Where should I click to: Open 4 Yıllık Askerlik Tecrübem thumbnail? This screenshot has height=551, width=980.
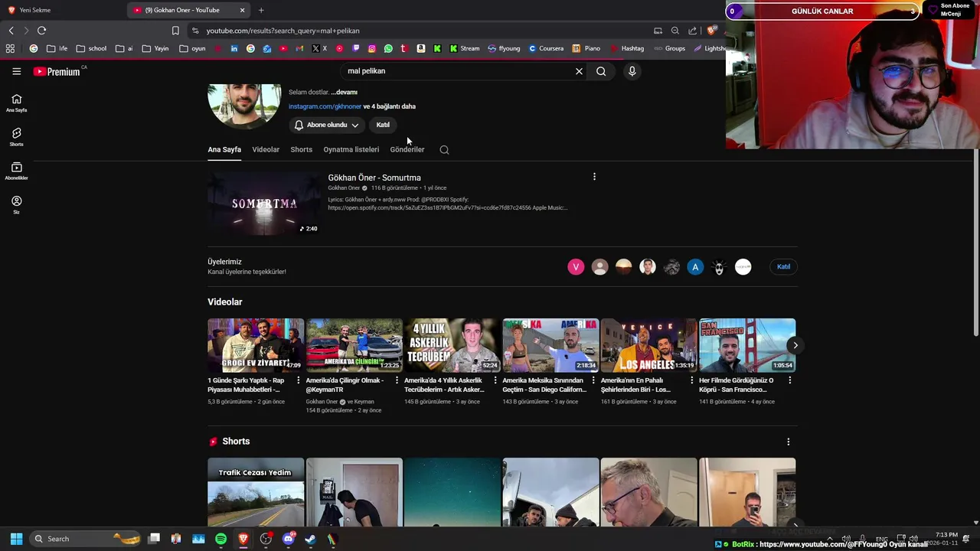click(x=452, y=345)
